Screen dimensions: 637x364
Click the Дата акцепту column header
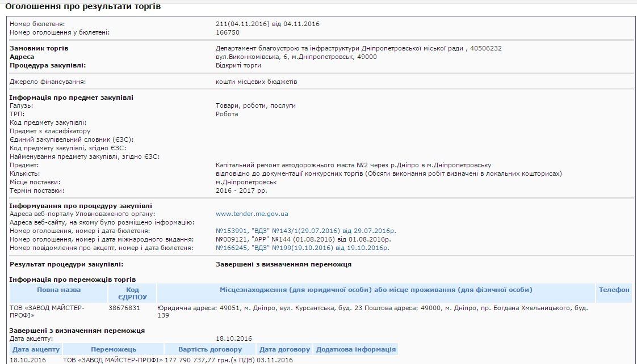[37, 349]
